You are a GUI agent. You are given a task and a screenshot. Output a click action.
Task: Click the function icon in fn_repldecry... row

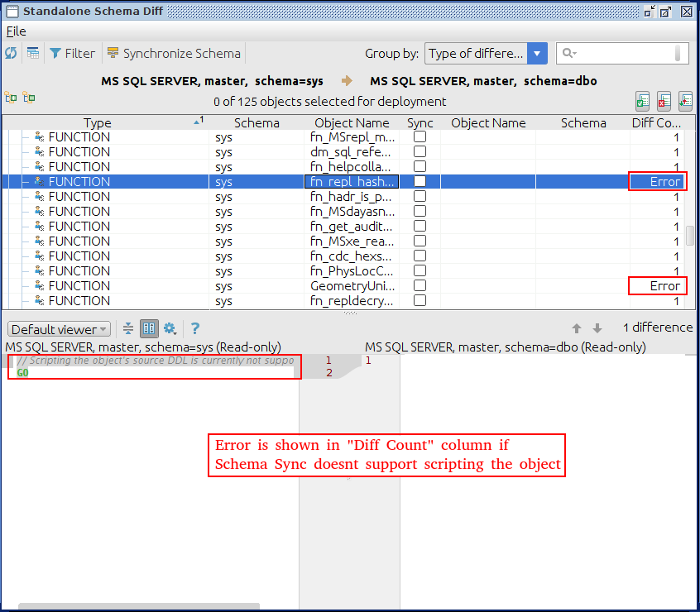pos(39,301)
